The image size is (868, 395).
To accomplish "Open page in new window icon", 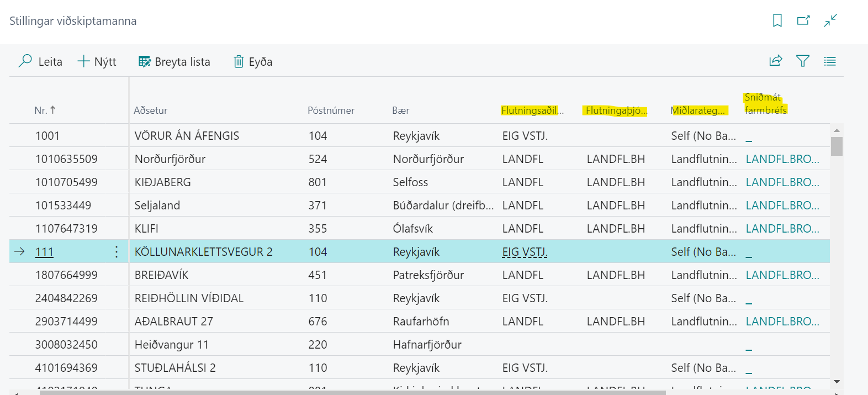I will tap(803, 20).
